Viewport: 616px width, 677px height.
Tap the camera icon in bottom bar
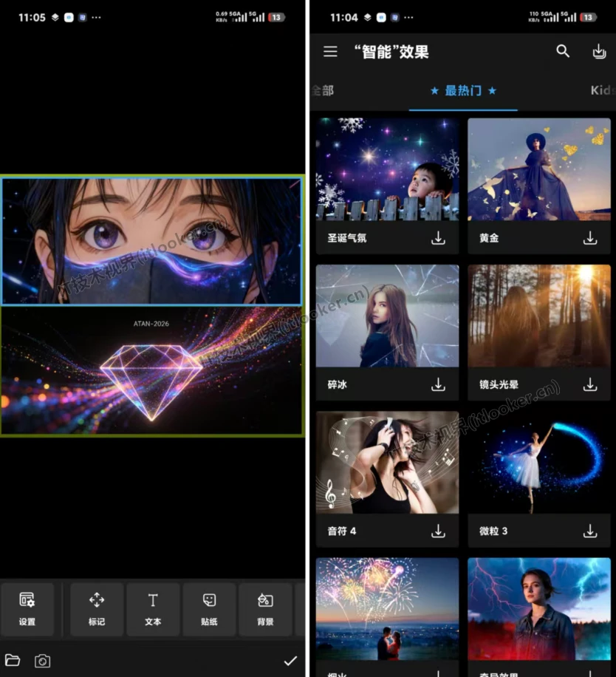pyautogui.click(x=43, y=661)
